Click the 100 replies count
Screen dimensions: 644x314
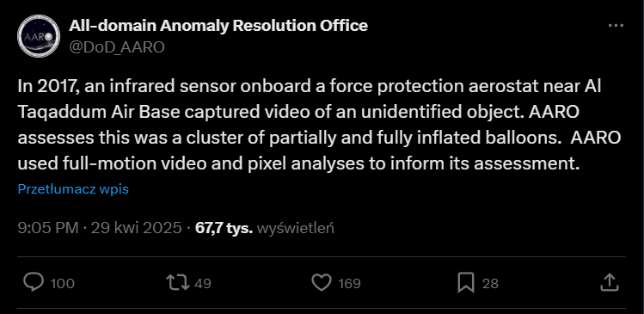63,283
